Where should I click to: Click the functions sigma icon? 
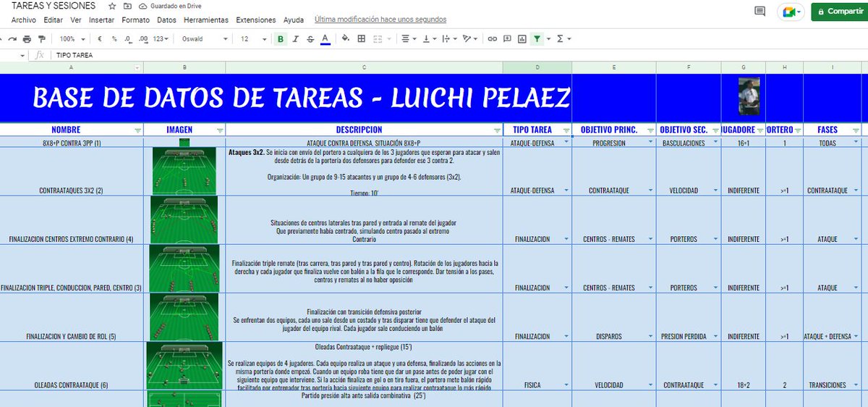click(x=560, y=38)
